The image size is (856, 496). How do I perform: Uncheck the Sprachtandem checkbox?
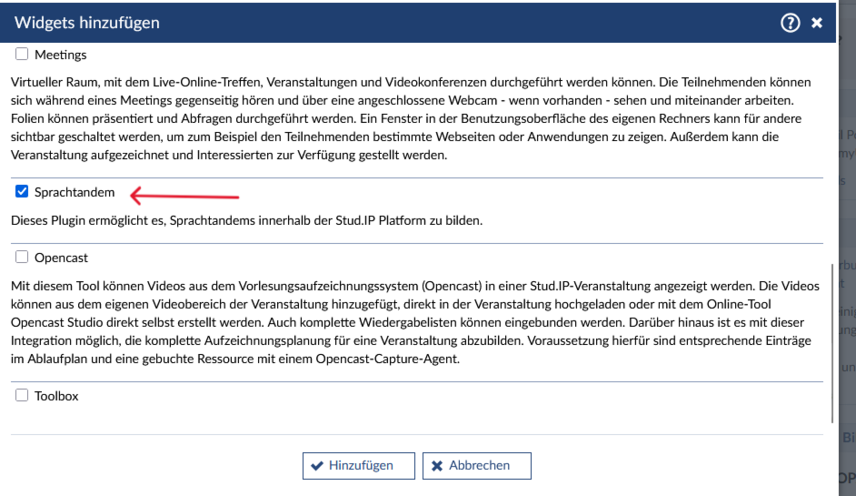pos(22,191)
